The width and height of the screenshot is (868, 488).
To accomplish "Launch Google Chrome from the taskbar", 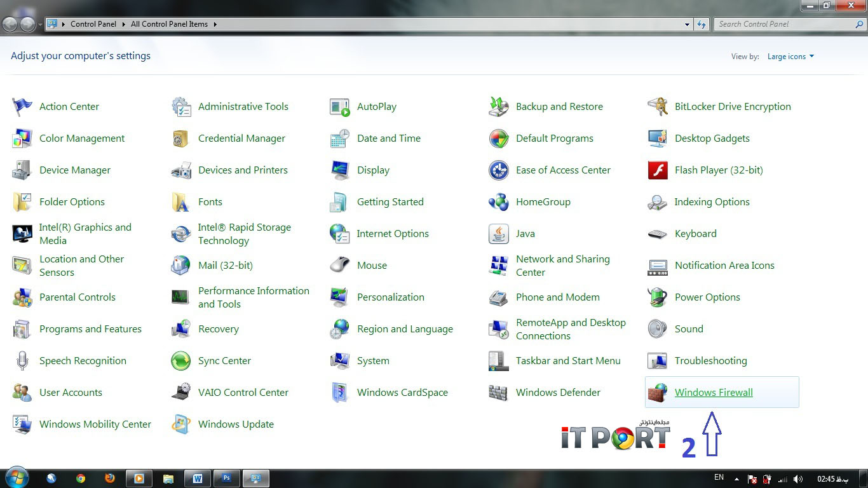I will tap(81, 478).
